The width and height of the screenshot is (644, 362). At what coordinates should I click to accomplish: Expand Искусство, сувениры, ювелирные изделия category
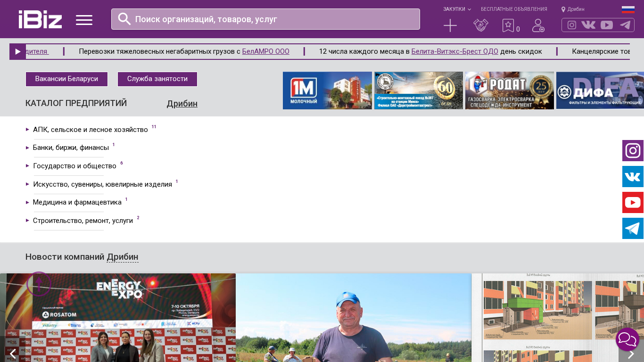[x=102, y=184]
